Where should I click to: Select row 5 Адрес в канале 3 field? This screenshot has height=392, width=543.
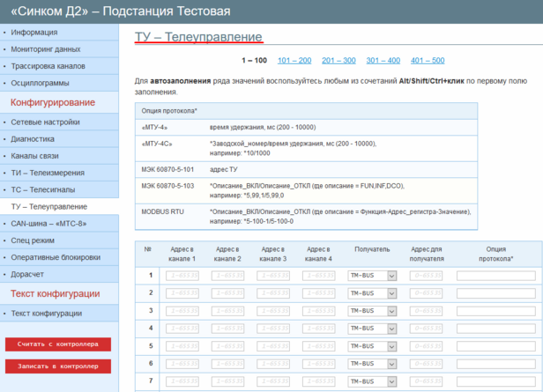click(273, 345)
